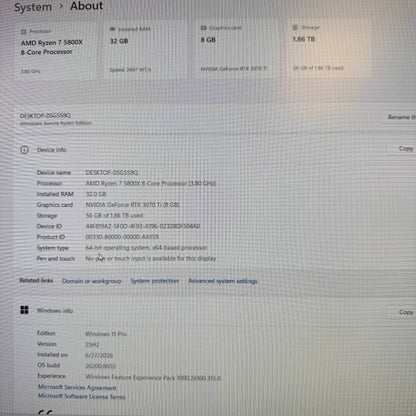The image size is (416, 416).
Task: Select the 8 GB value in graphics card
Action: [208, 40]
